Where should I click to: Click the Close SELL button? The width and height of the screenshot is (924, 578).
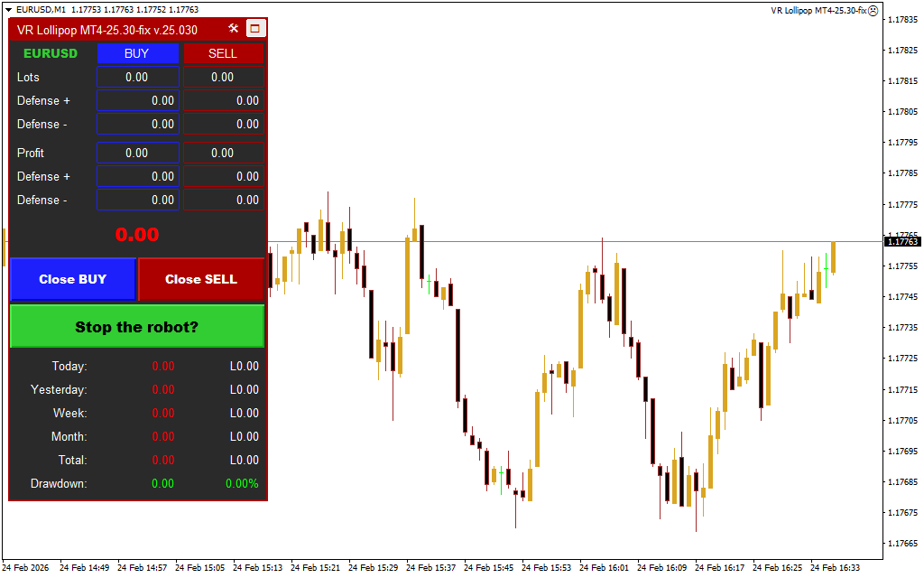pos(201,279)
